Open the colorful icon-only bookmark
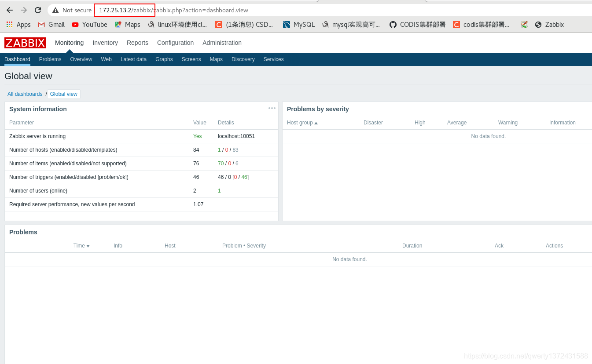Viewport: 592px width, 364px height. 524,25
